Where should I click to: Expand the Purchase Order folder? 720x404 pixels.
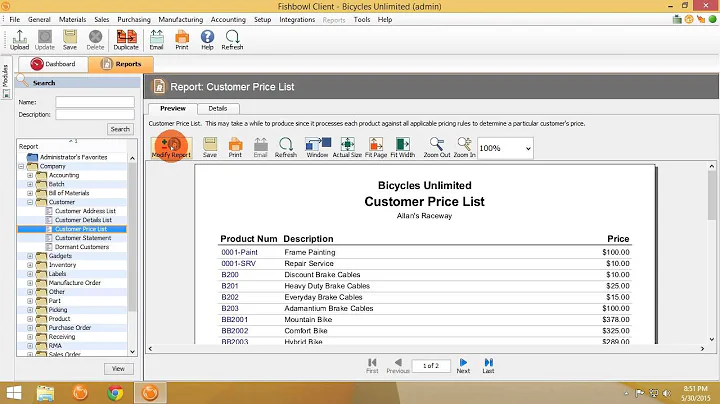point(30,328)
